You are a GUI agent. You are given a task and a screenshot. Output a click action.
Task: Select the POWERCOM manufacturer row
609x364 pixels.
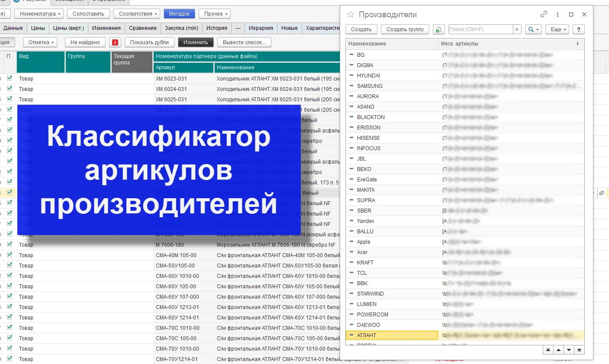coord(465,314)
